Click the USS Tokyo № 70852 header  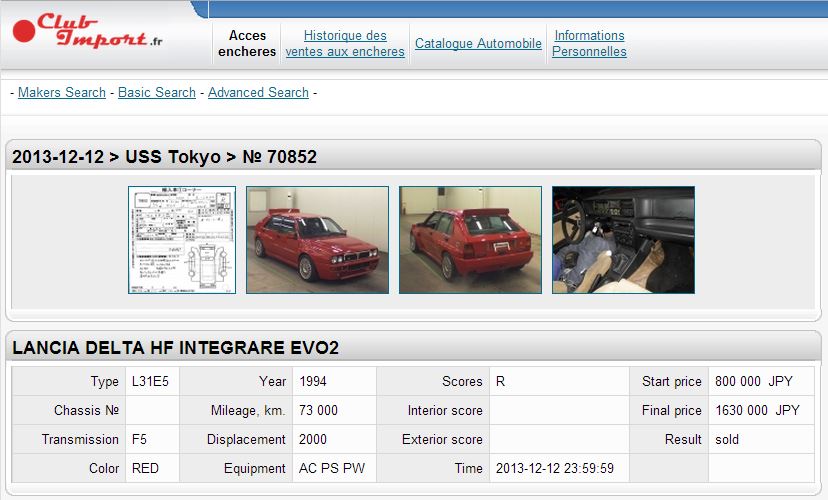point(165,157)
